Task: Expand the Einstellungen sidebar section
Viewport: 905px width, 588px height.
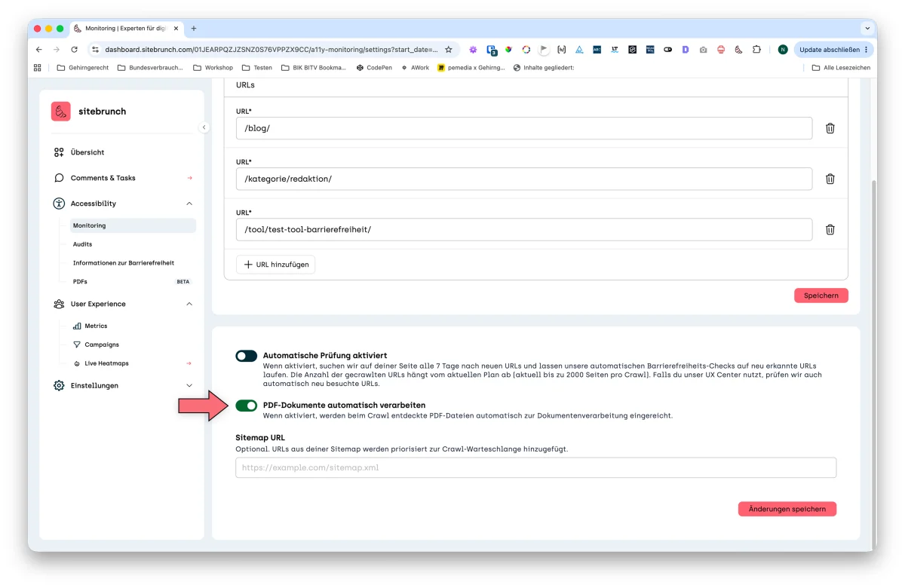Action: click(x=189, y=386)
